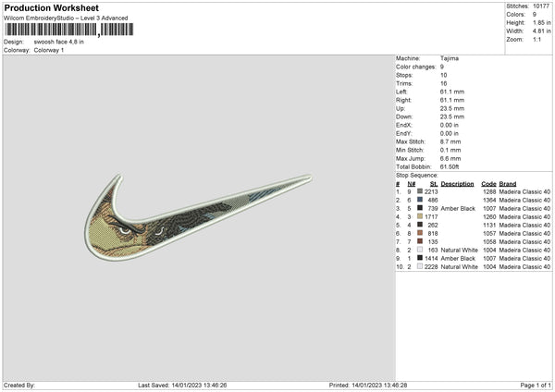Viewport: 555px width, 392px height.
Task: Click the zoom value '1:1'
Action: [x=536, y=40]
